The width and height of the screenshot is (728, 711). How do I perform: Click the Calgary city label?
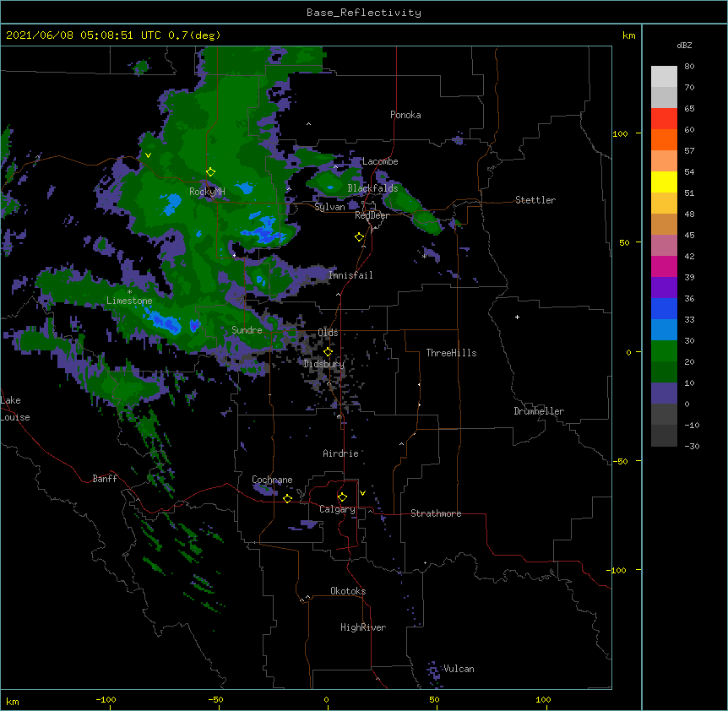click(x=338, y=509)
